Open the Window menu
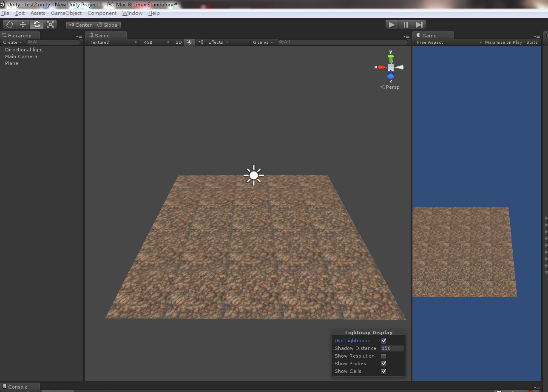The height and width of the screenshot is (392, 548). click(132, 13)
